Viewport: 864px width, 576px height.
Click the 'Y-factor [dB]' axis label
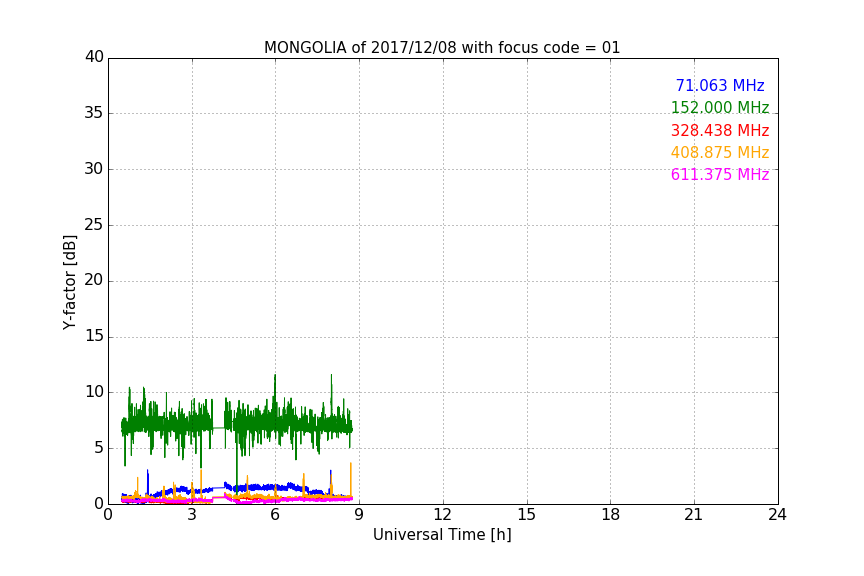[x=69, y=282]
